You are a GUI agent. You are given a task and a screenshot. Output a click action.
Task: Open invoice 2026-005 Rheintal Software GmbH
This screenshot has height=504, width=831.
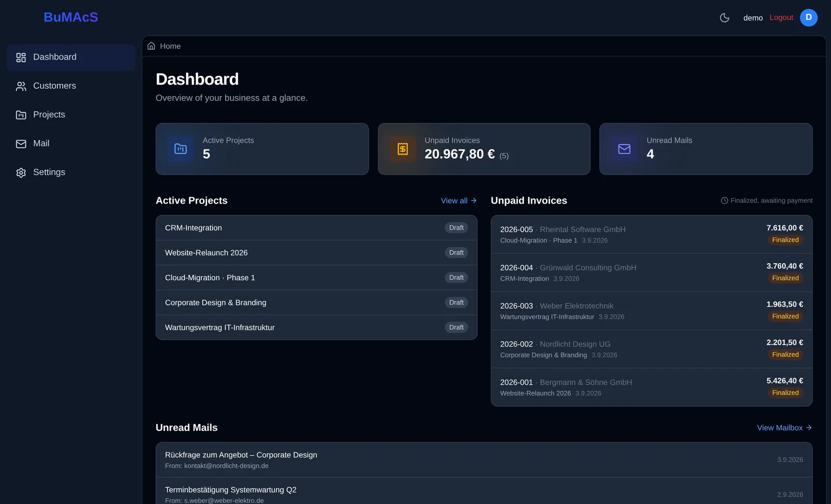pos(651,235)
